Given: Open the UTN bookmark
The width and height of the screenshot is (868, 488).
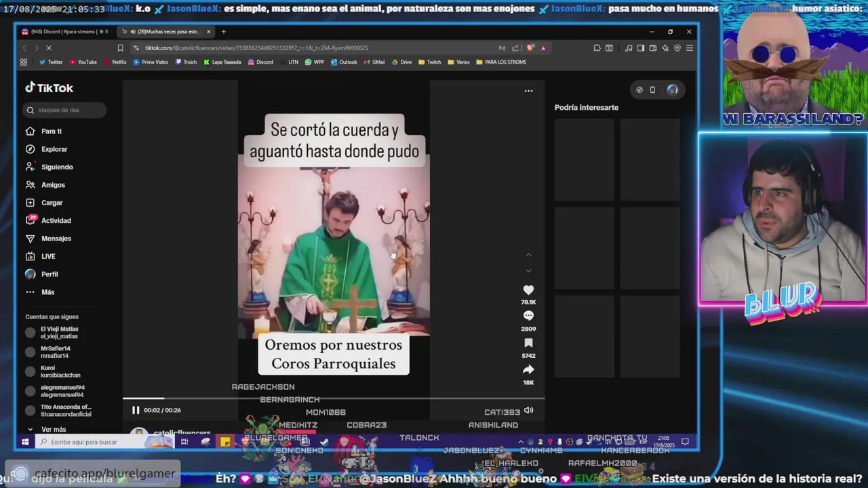Looking at the screenshot, I should pos(290,62).
